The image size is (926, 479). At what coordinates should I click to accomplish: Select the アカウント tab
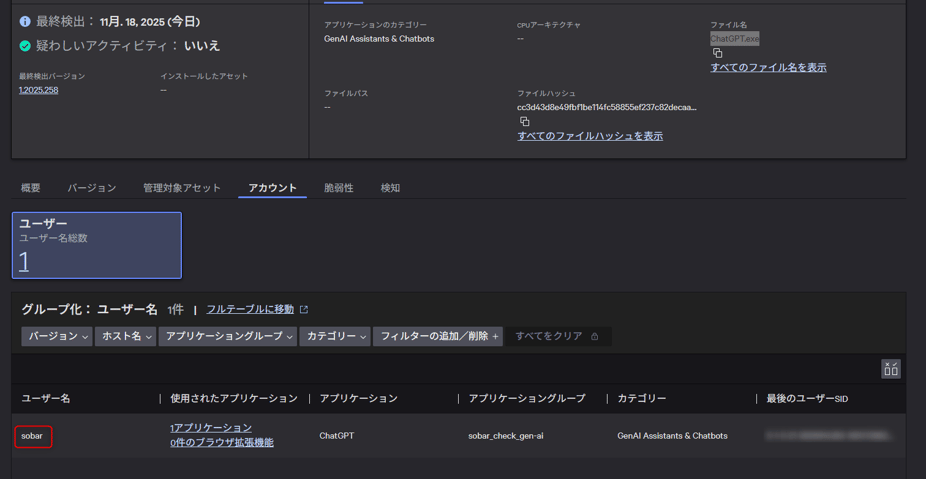(x=272, y=188)
